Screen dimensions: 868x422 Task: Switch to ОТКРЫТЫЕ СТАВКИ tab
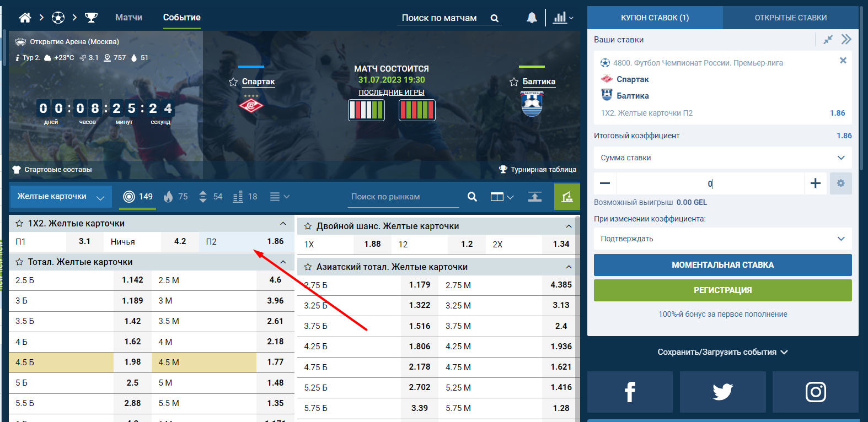point(790,18)
